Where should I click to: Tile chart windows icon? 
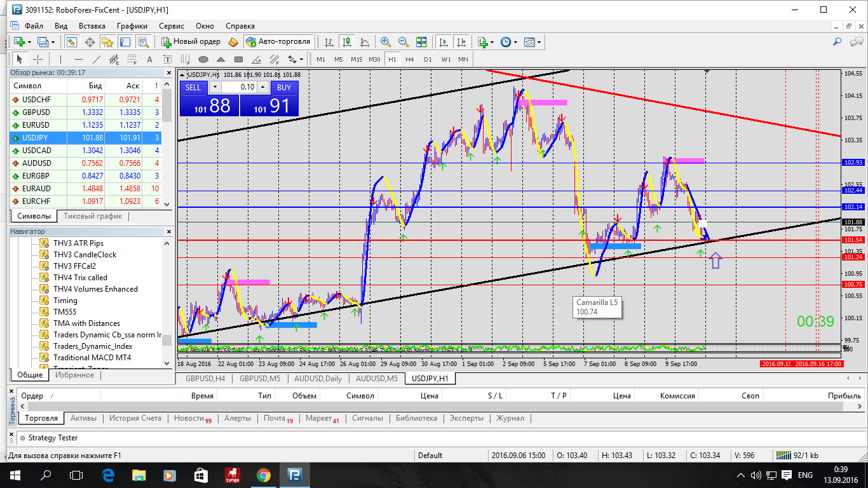tap(421, 42)
